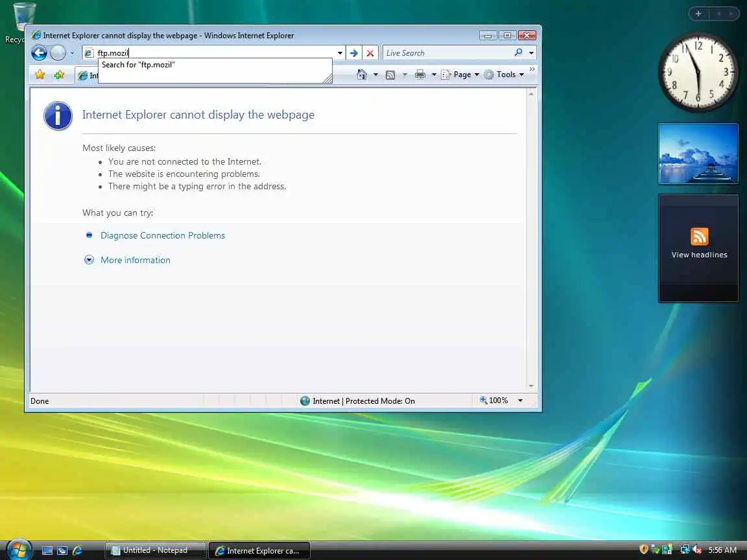Screen dimensions: 747x560
Task: Click the Internet Explorer title bar icon
Action: (36, 35)
